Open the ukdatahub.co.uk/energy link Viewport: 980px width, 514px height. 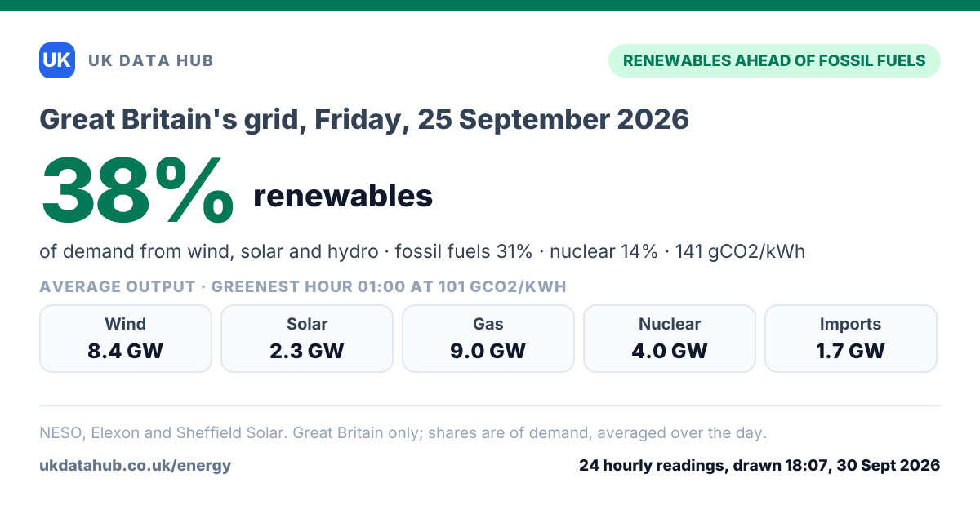[x=136, y=466]
